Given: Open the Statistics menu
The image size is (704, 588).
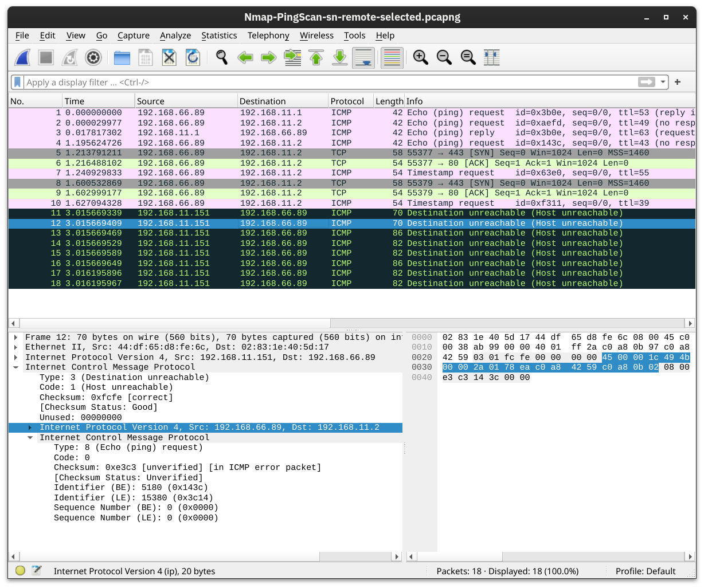Looking at the screenshot, I should 219,36.
